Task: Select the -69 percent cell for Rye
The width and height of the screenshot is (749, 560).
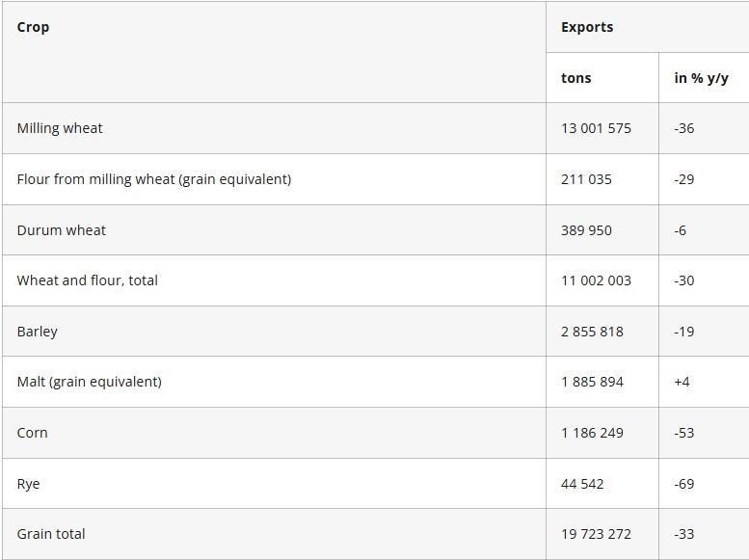Action: [684, 484]
